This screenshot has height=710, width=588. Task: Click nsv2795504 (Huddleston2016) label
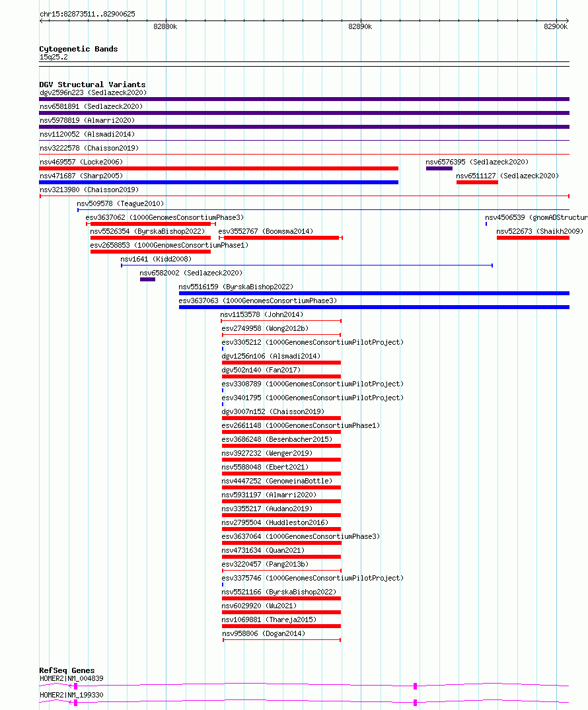click(x=275, y=523)
